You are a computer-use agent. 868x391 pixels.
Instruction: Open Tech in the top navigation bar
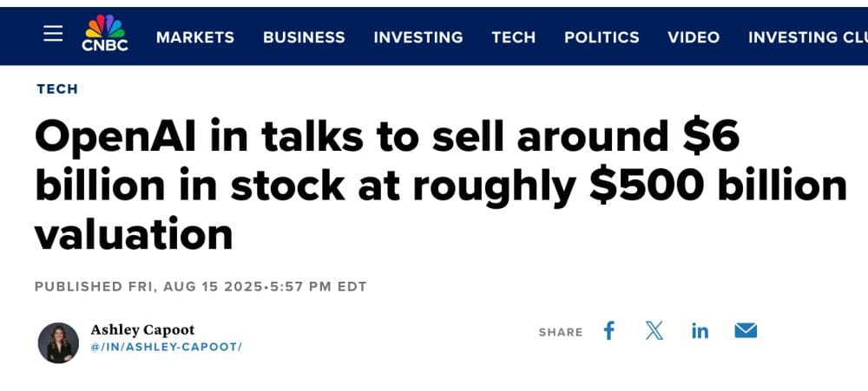[x=514, y=37]
